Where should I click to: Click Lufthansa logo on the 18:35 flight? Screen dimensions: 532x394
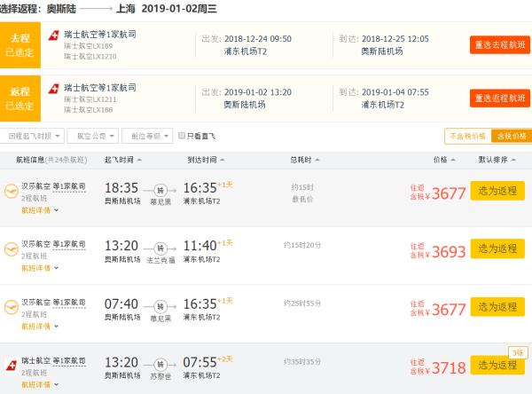[12, 191]
